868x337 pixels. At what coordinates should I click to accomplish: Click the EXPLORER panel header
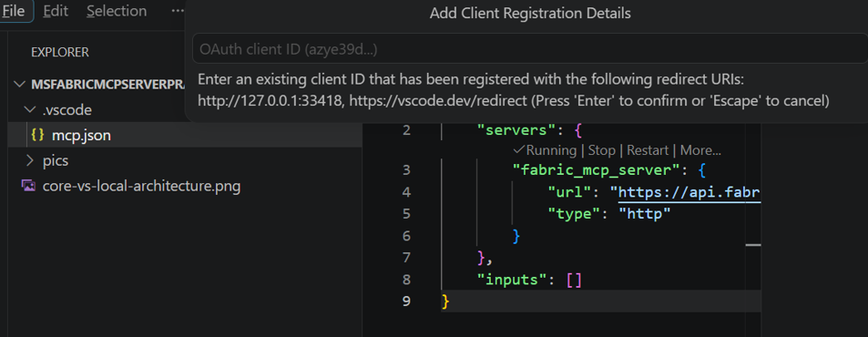(60, 52)
